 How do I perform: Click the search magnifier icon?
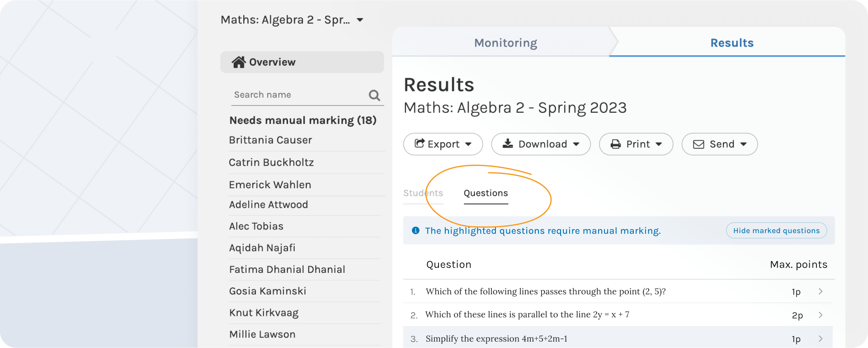pyautogui.click(x=374, y=95)
